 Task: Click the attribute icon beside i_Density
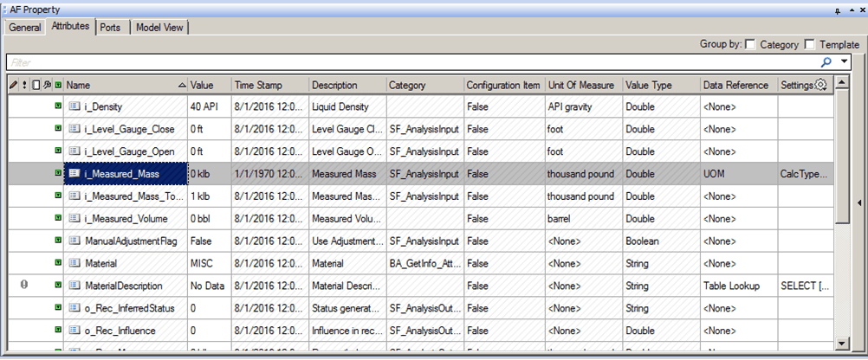[74, 106]
